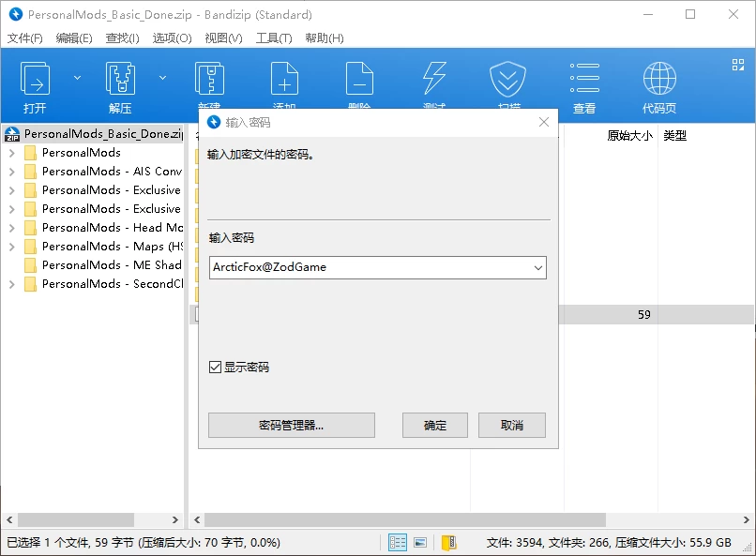Viewport: 756px width, 556px height.
Task: Toggle the 显示密码 checkbox
Action: 215,368
